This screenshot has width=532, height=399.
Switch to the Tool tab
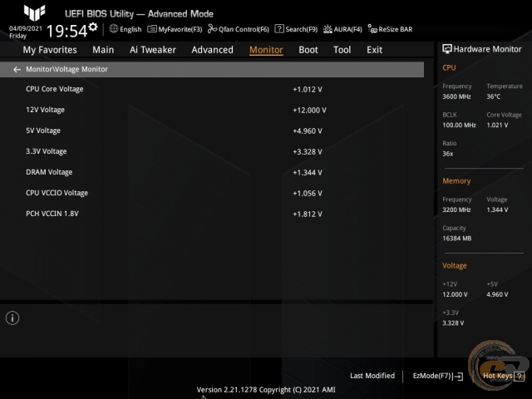342,50
